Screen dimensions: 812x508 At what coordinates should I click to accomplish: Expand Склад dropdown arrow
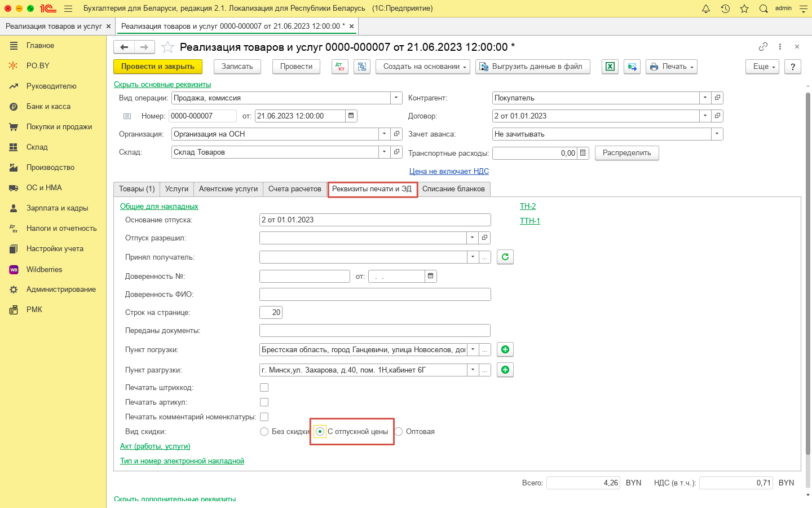(x=385, y=152)
